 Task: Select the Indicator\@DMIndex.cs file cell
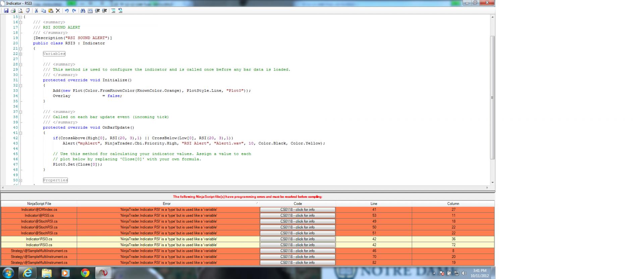pos(39,210)
